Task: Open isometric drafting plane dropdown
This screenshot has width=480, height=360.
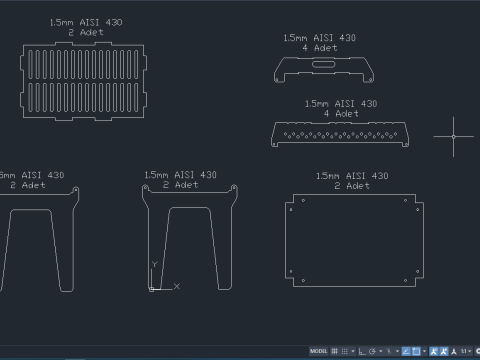Action: pyautogui.click(x=397, y=351)
